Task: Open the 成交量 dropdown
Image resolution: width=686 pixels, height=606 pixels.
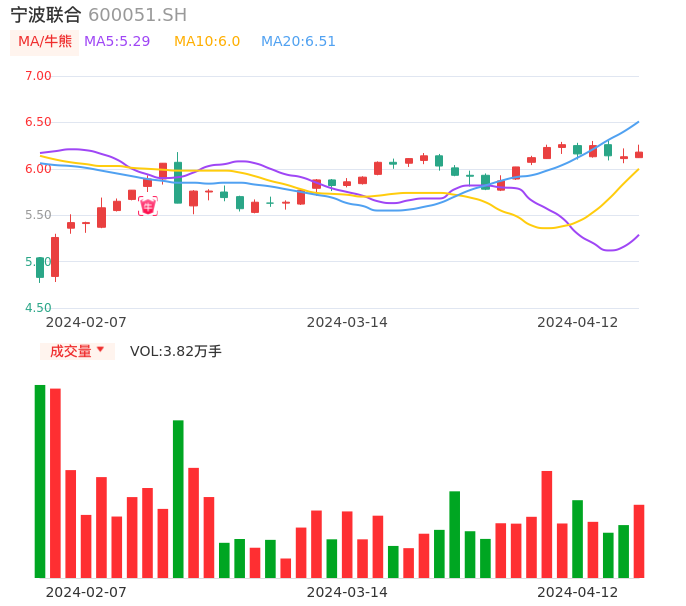Action: pyautogui.click(x=77, y=351)
